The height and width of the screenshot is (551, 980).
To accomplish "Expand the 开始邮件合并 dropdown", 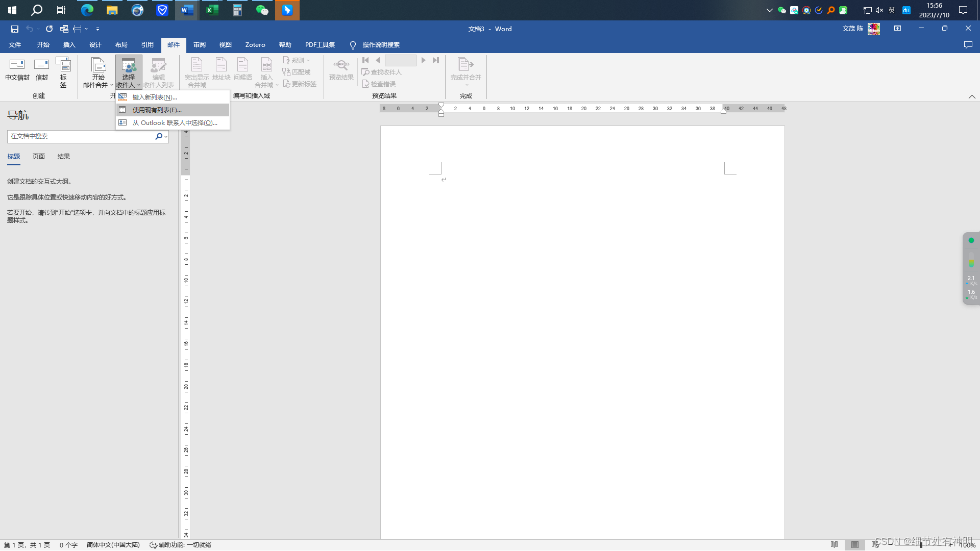I will coord(98,72).
